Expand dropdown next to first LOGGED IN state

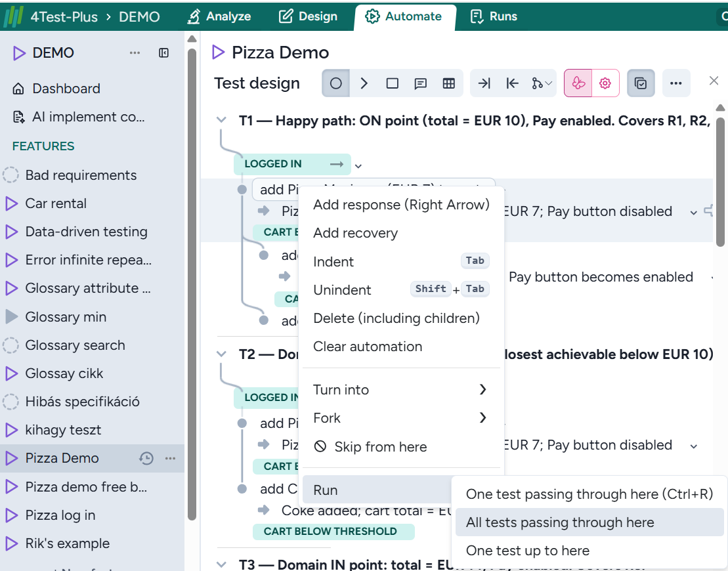point(358,166)
